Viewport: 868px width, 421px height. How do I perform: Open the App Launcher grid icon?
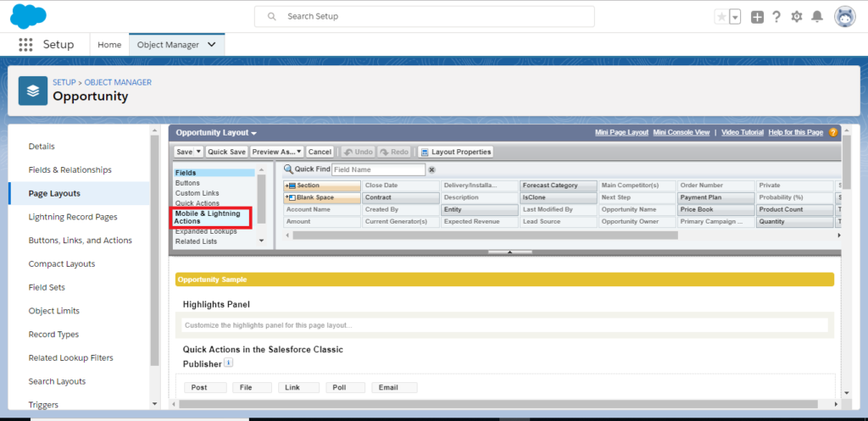[x=25, y=45]
